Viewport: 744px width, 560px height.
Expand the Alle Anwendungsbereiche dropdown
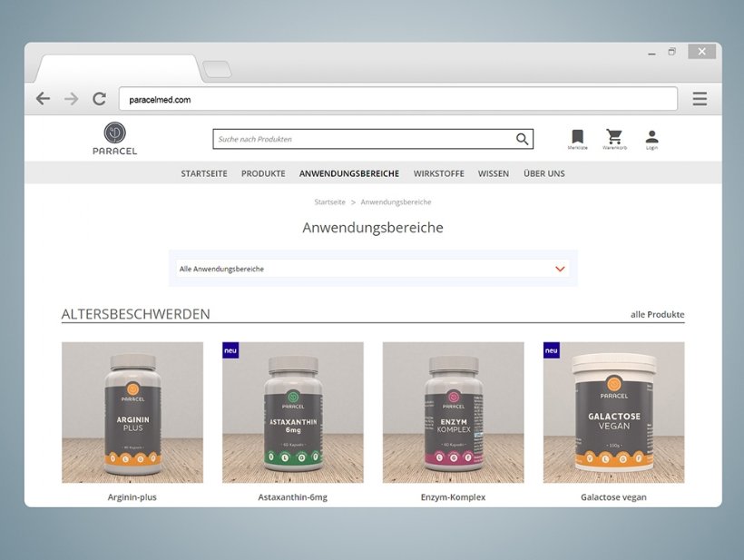(560, 269)
